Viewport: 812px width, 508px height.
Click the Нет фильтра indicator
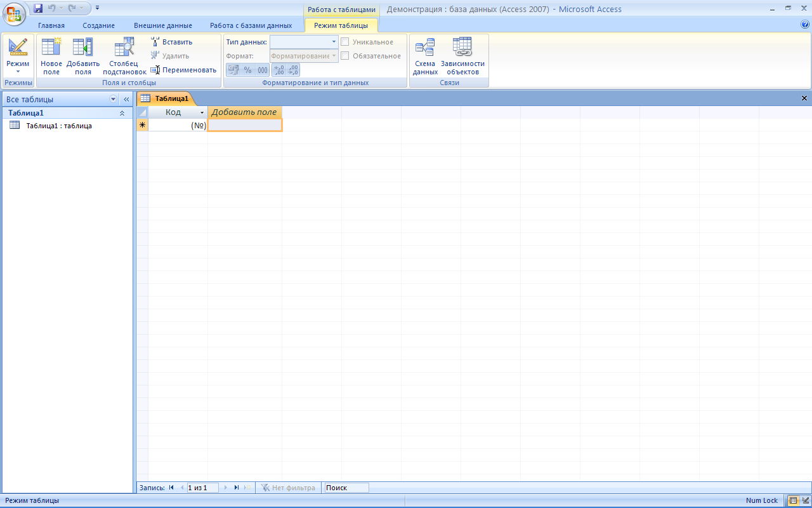[288, 488]
